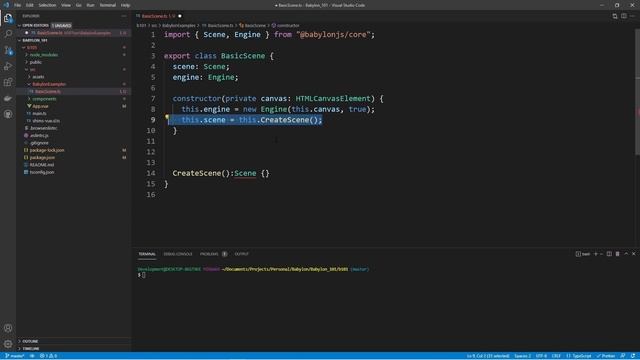This screenshot has height=360, width=640.
Task: Open .gitignore in the explorer
Action: point(39,143)
